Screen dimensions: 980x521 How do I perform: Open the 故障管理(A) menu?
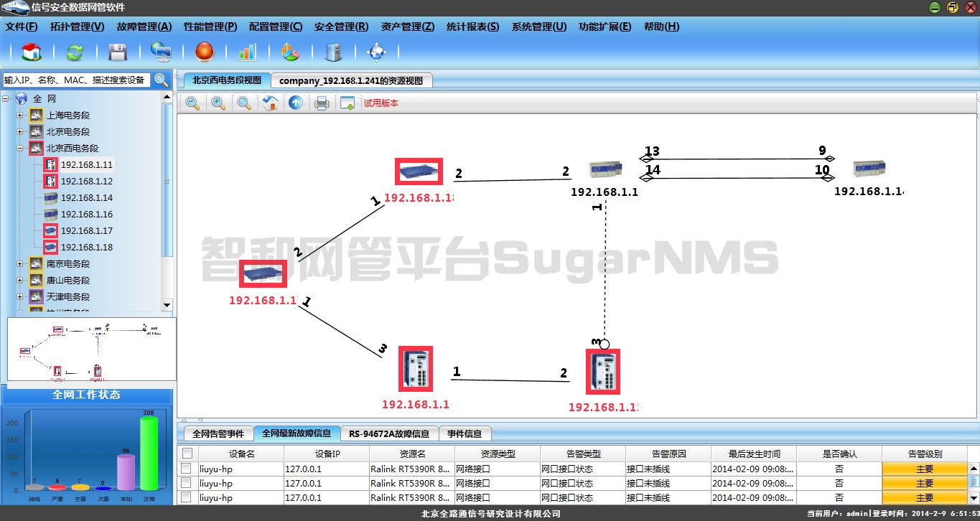point(144,27)
